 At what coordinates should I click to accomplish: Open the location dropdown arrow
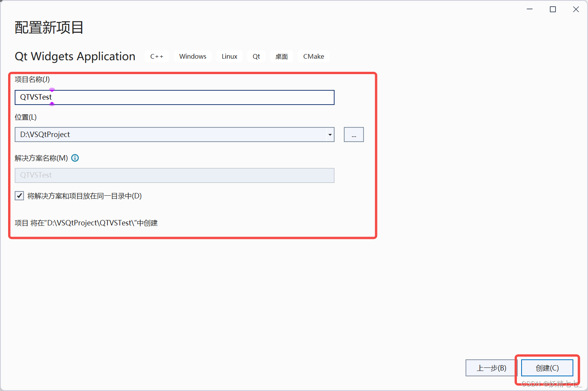tap(330, 135)
